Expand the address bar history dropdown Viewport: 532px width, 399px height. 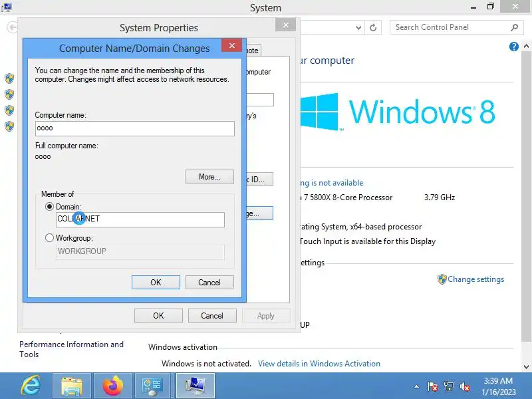point(358,27)
